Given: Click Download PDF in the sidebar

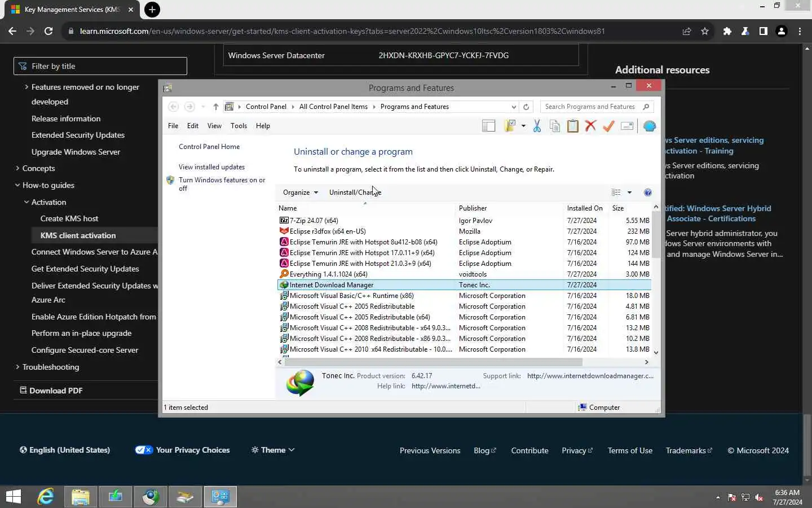Looking at the screenshot, I should [51, 391].
